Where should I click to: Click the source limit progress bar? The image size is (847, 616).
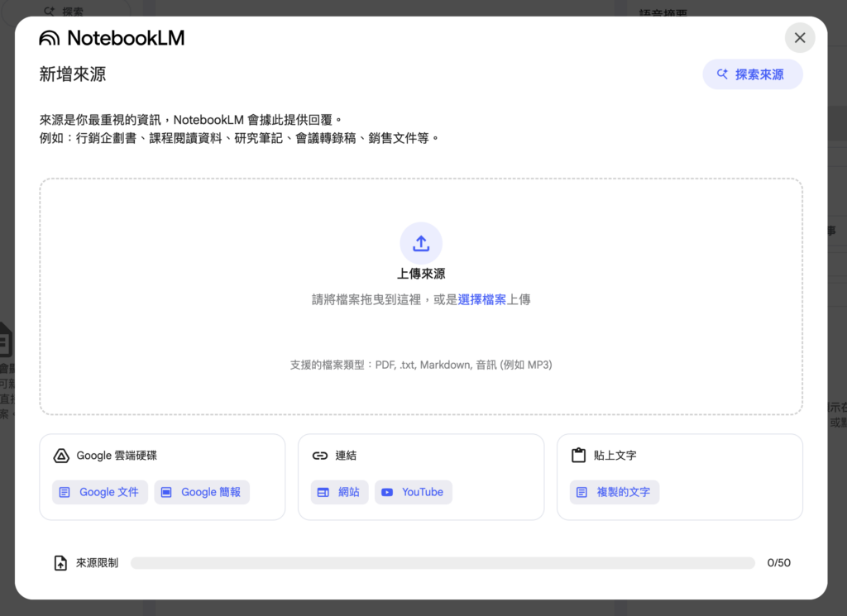pyautogui.click(x=443, y=563)
